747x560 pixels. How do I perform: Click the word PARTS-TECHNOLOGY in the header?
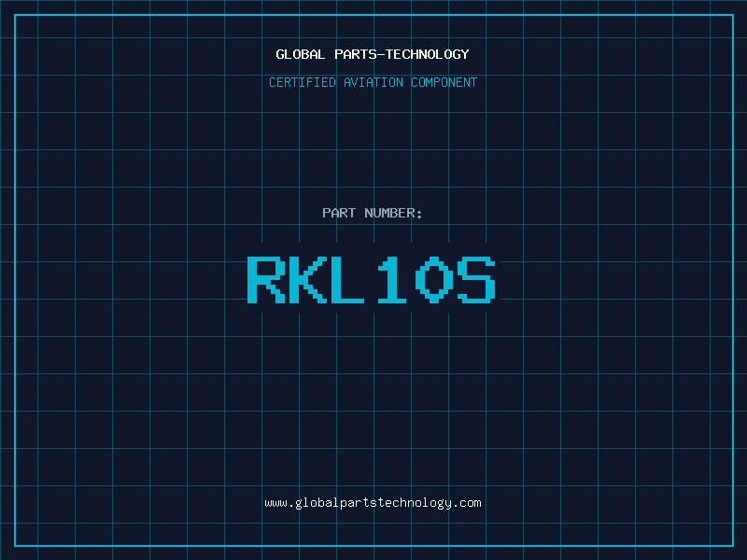(402, 54)
